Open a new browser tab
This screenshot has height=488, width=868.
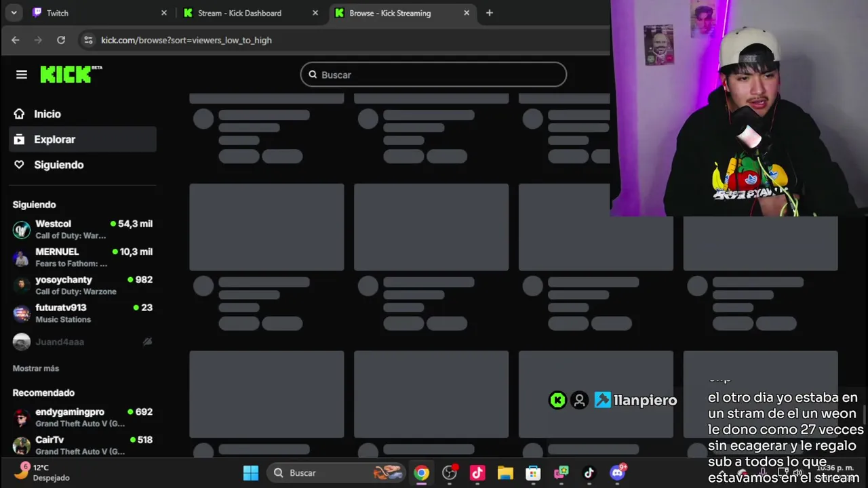coord(490,13)
